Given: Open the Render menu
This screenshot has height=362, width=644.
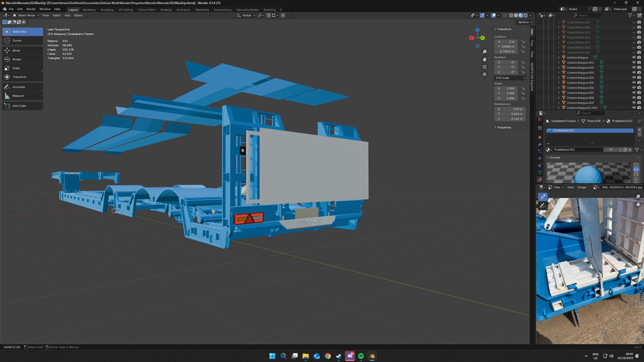Looking at the screenshot, I should point(31,9).
